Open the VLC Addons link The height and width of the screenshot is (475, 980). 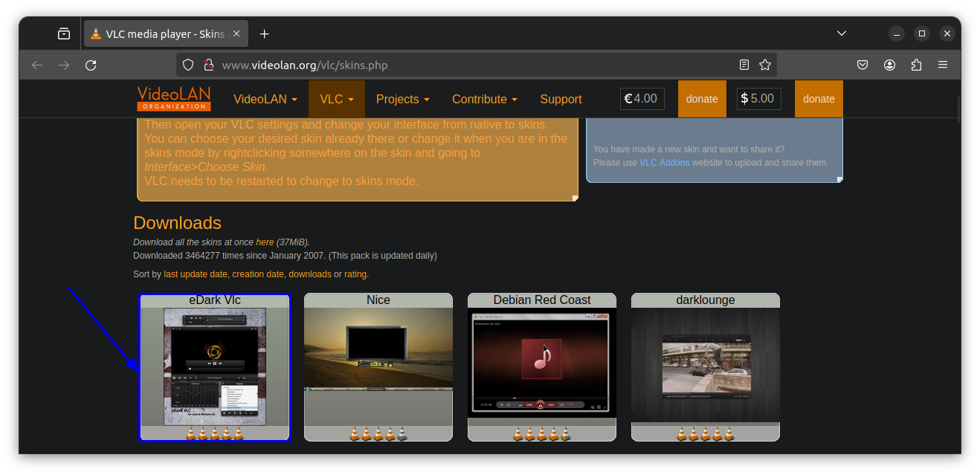point(665,163)
